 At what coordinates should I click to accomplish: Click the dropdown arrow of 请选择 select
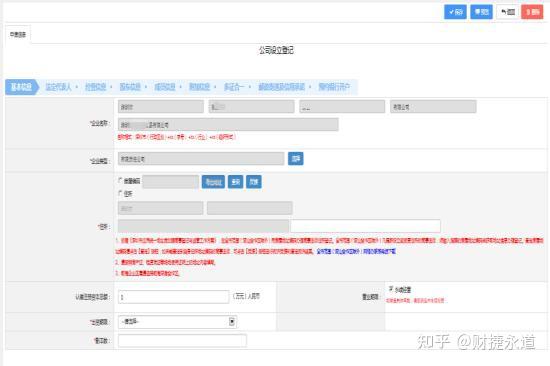tap(232, 322)
